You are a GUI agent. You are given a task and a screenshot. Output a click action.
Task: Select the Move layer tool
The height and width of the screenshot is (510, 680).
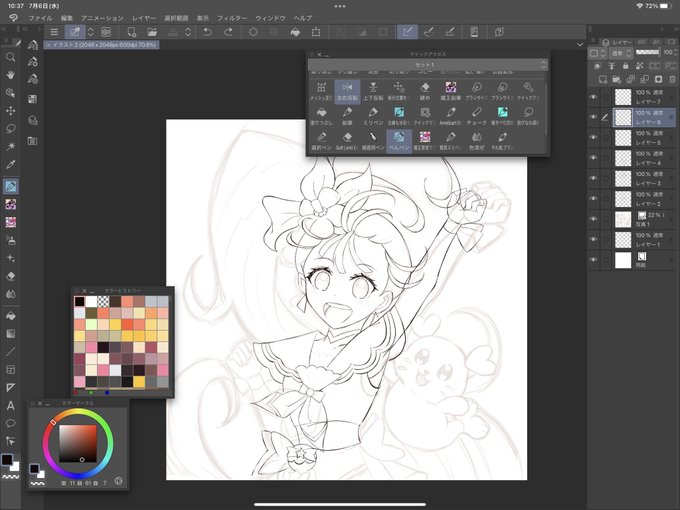pos(11,111)
